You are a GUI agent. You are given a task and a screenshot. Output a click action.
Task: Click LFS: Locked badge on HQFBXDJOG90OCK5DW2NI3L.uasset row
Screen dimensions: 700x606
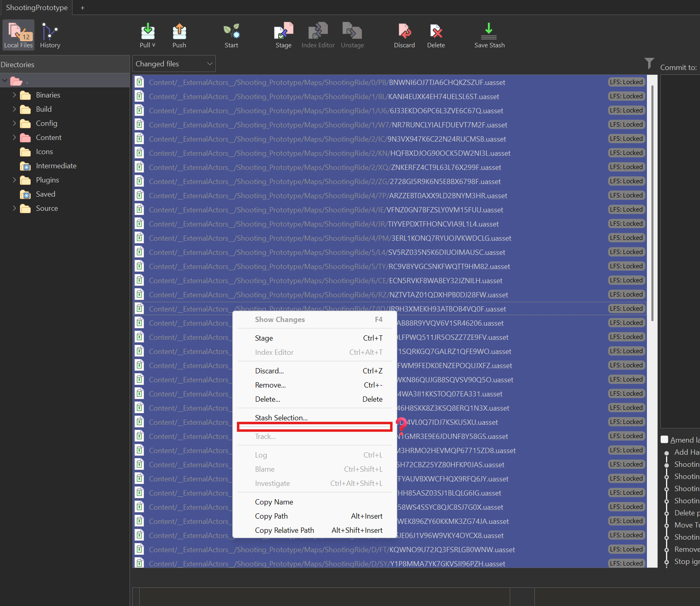coord(626,153)
